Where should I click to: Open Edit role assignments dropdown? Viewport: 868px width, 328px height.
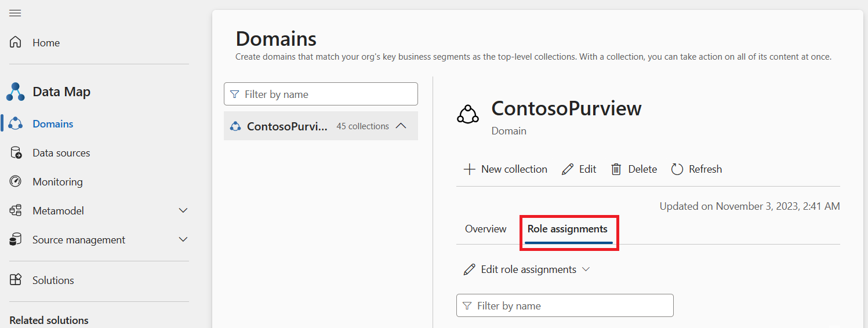coord(526,269)
